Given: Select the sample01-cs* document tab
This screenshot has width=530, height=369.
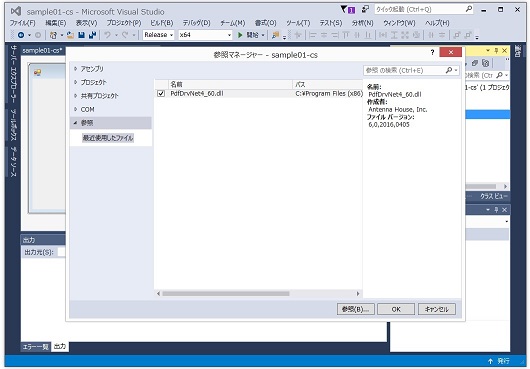Looking at the screenshot, I should coord(42,50).
